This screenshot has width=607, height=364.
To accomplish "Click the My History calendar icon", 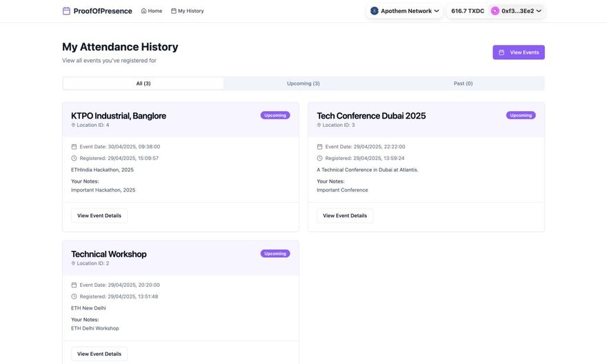I will tap(174, 11).
